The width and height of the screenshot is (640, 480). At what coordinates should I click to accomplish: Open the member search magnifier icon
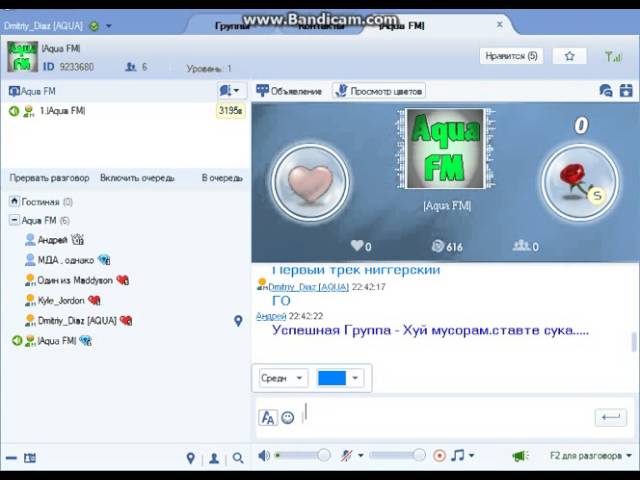238,458
